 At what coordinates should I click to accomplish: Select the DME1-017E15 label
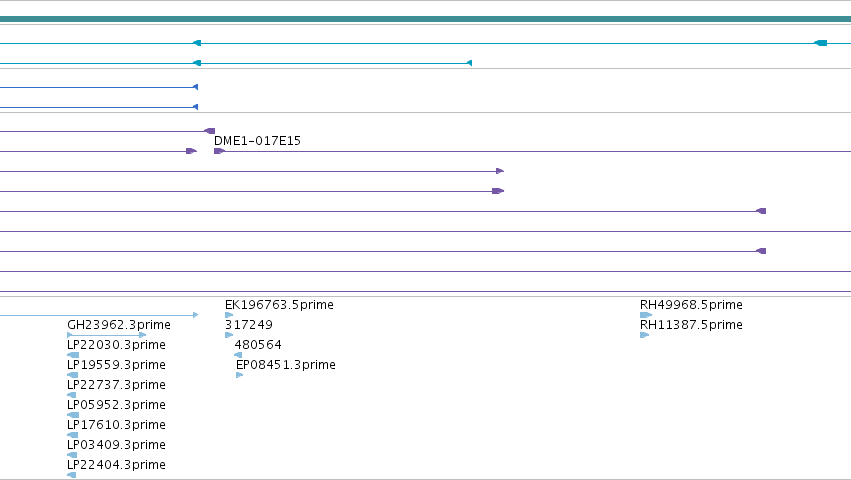(257, 141)
